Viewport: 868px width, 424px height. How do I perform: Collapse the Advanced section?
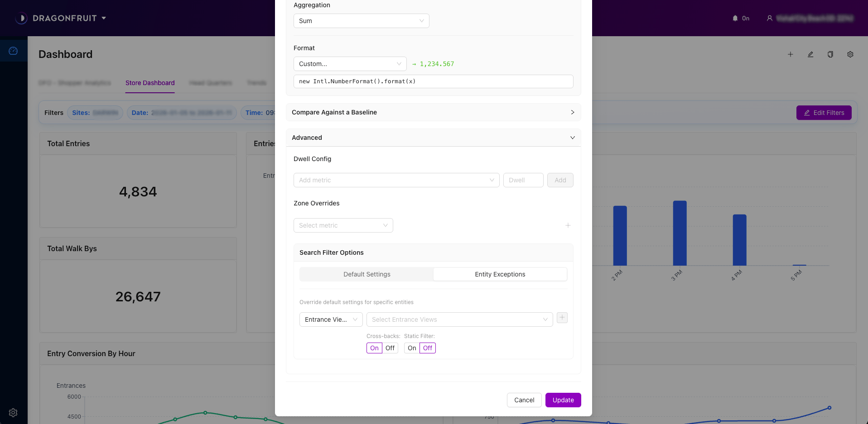coord(433,138)
